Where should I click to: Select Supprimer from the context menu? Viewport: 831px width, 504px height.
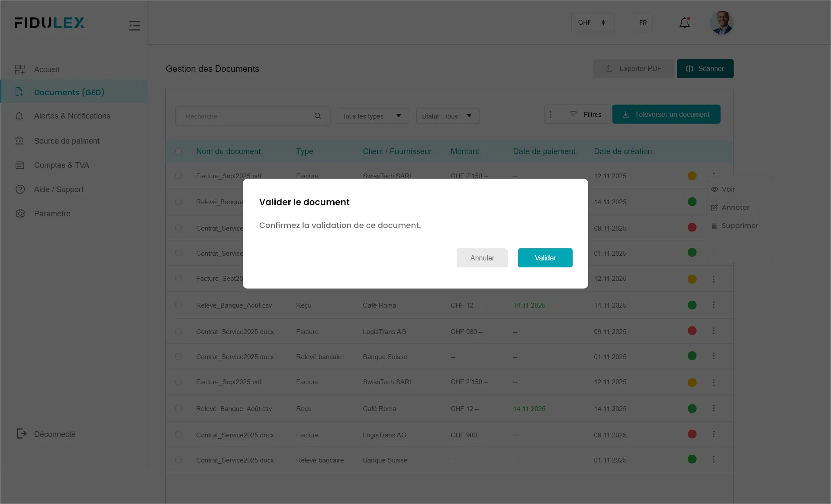pyautogui.click(x=739, y=226)
